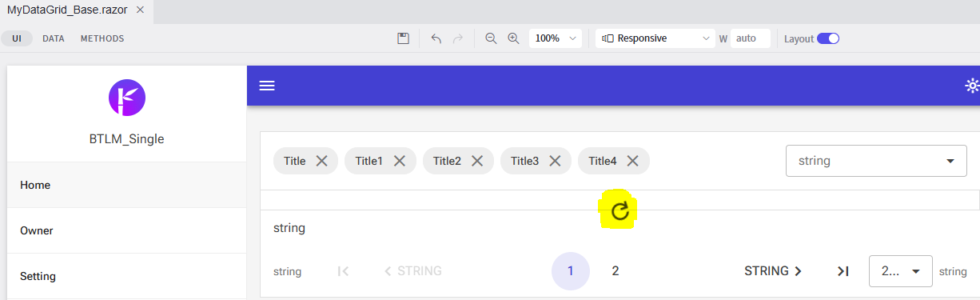Click the highlighted refresh icon
Viewport: 980px width, 300px height.
coord(619,211)
